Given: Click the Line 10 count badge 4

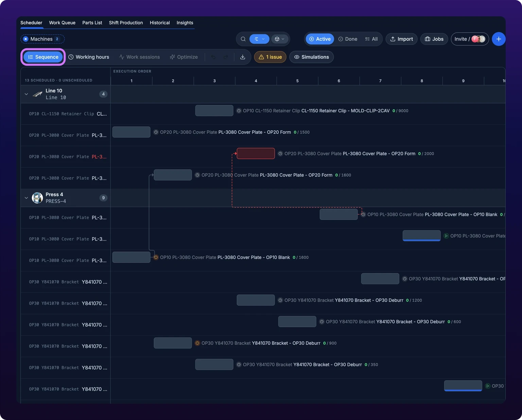Looking at the screenshot, I should (x=103, y=94).
